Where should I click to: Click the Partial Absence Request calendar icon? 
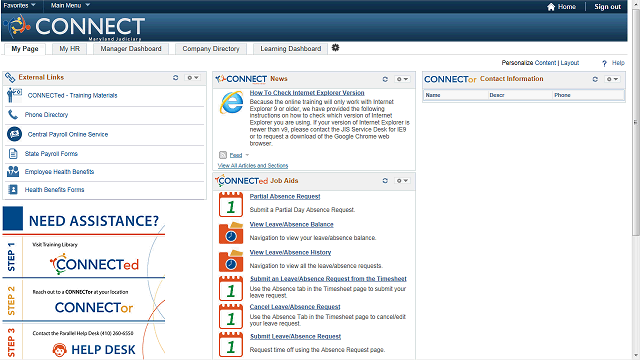(231, 204)
